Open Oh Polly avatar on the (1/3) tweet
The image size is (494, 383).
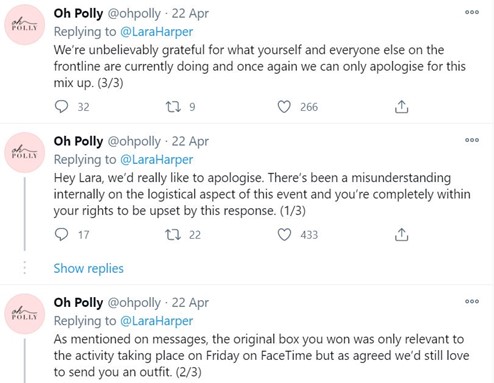(x=24, y=152)
